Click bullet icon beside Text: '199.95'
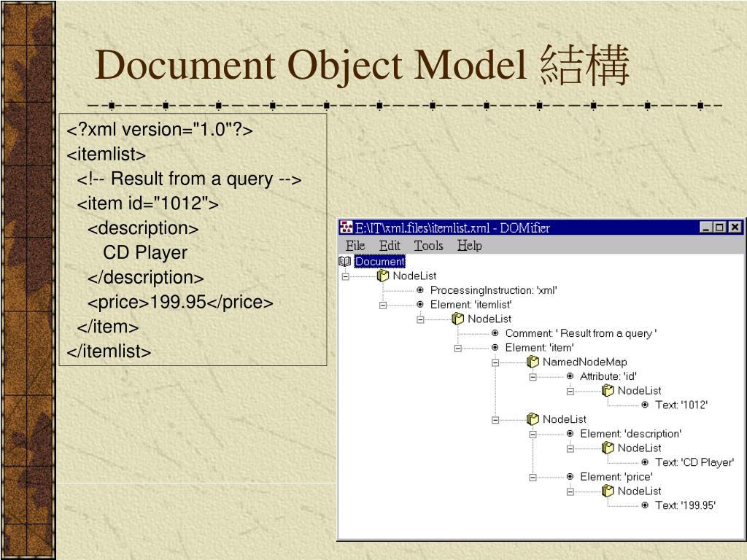747x560 pixels. pyautogui.click(x=645, y=505)
